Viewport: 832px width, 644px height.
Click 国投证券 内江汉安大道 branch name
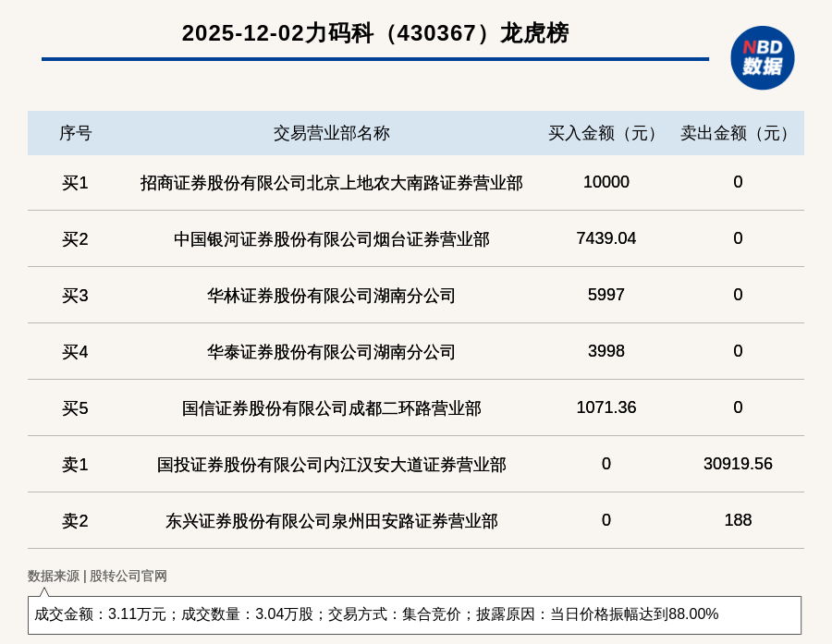(331, 465)
